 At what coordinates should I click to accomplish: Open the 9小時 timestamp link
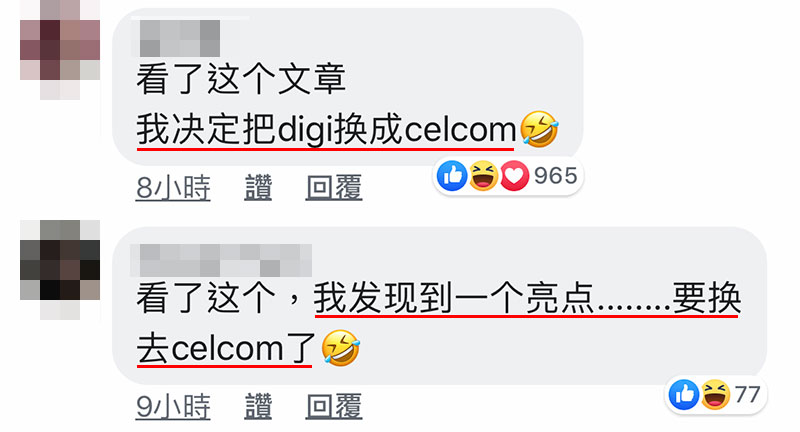tap(173, 406)
